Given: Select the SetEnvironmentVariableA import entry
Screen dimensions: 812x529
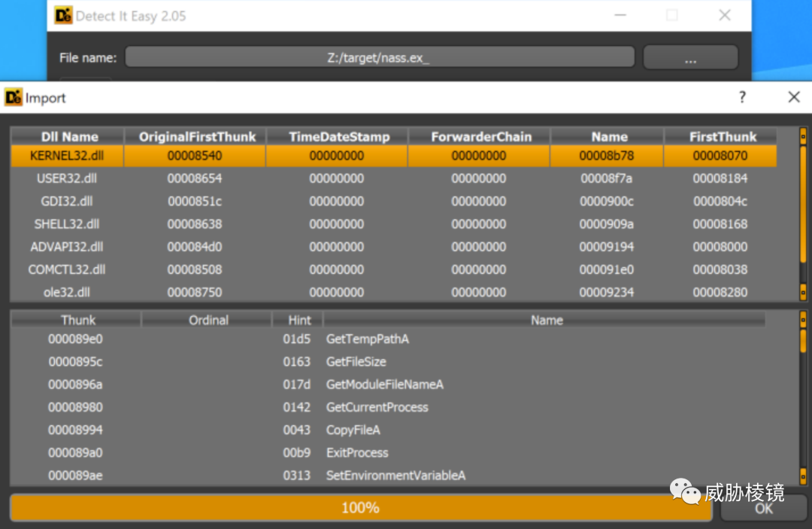Looking at the screenshot, I should 389,476.
